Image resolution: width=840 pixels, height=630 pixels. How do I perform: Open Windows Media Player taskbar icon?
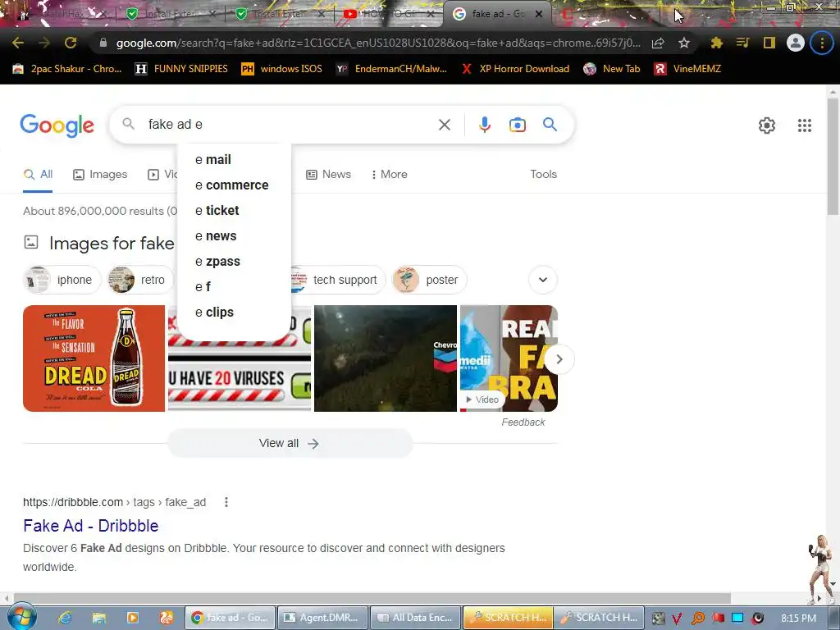pos(132,618)
